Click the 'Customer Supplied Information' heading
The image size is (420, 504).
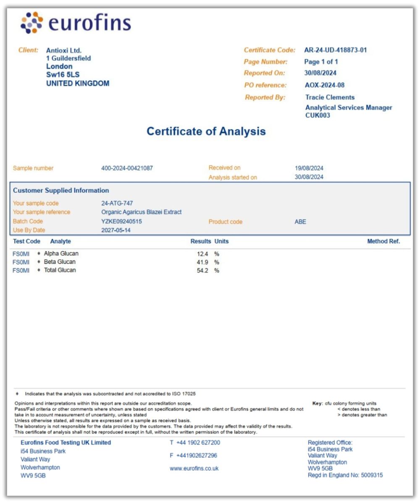[61, 190]
